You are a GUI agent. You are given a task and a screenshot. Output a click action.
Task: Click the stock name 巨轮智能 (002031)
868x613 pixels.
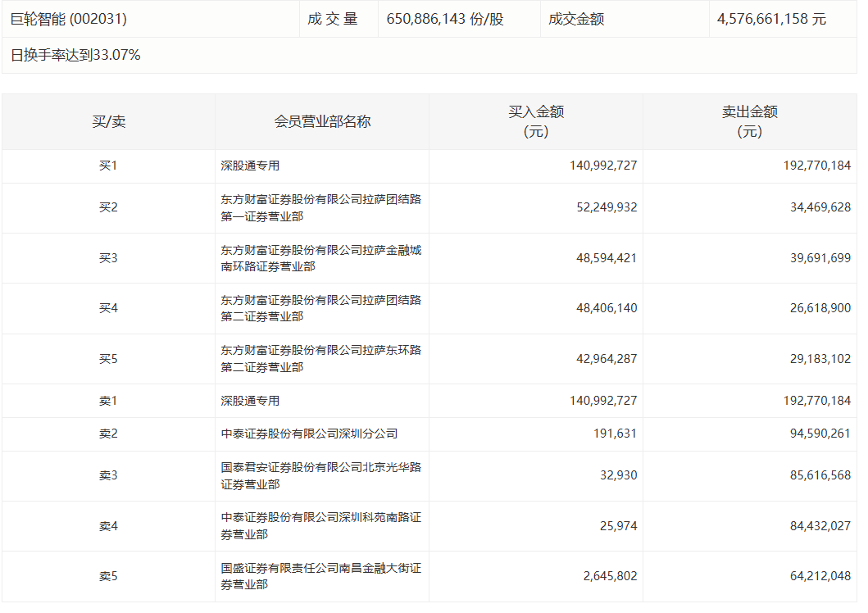pyautogui.click(x=69, y=19)
